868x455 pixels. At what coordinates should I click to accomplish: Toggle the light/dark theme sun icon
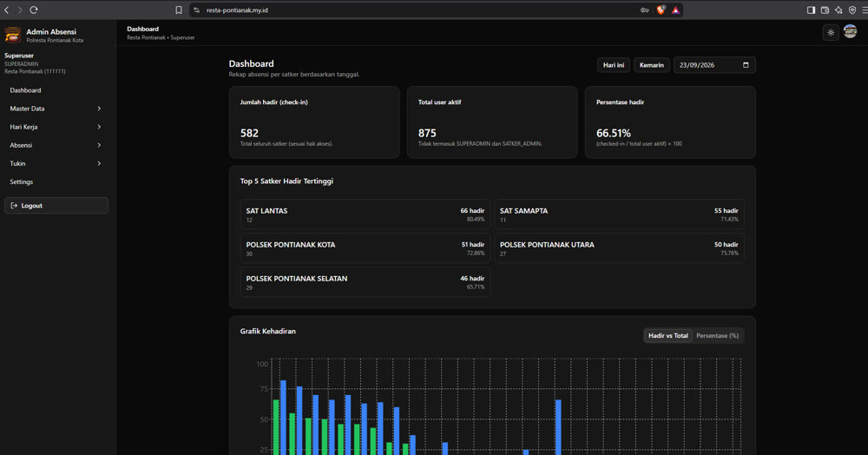point(831,33)
